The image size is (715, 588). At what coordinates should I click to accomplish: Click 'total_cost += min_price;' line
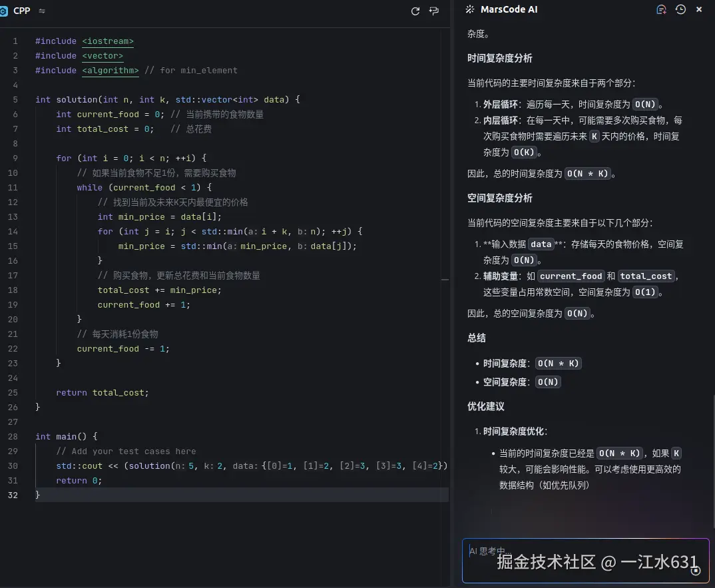coord(160,290)
